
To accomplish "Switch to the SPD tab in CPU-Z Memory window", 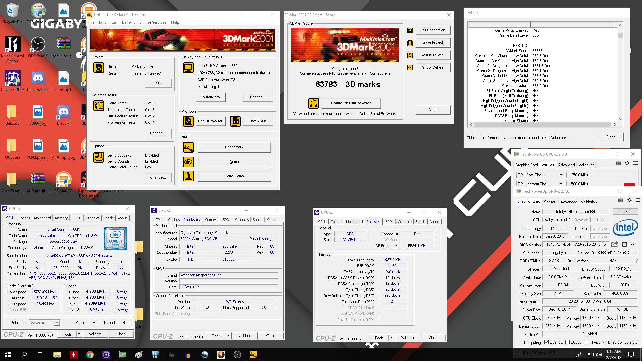I will tap(390, 222).
